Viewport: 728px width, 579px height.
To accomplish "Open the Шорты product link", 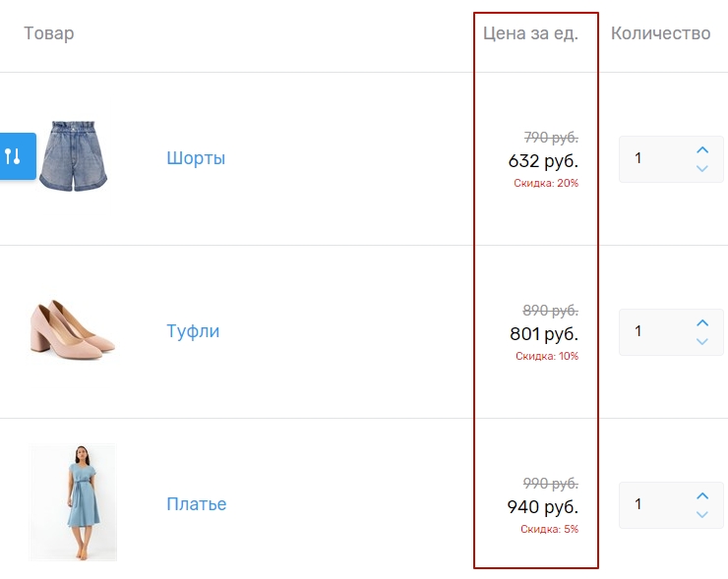I will point(196,158).
